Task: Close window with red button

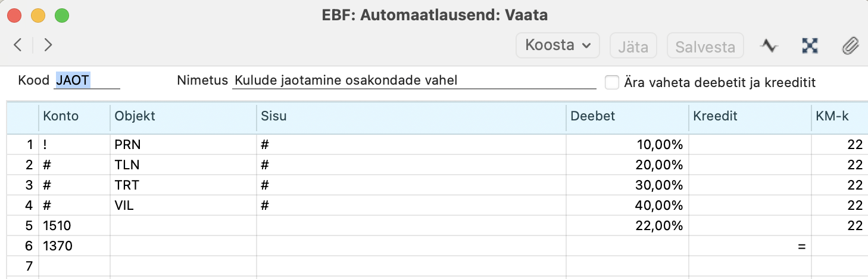Action: pos(14,15)
